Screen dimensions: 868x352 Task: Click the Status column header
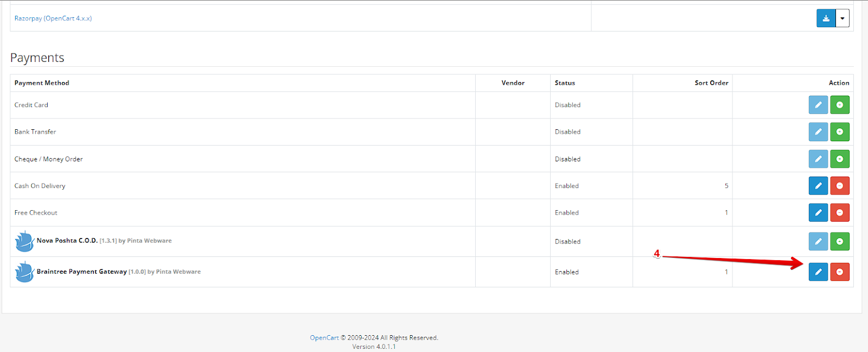pos(565,83)
